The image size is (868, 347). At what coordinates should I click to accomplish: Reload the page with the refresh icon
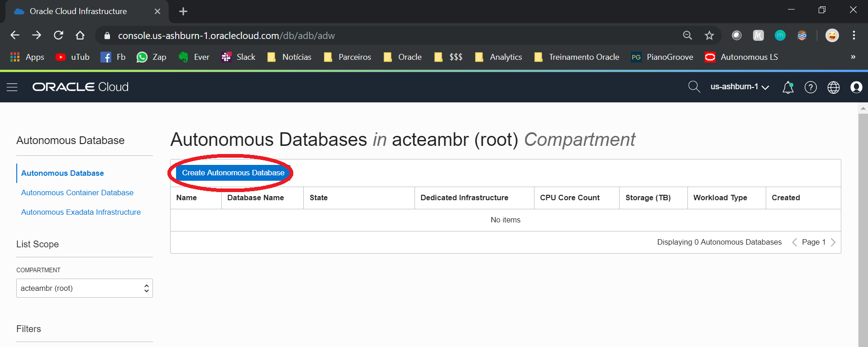coord(58,35)
